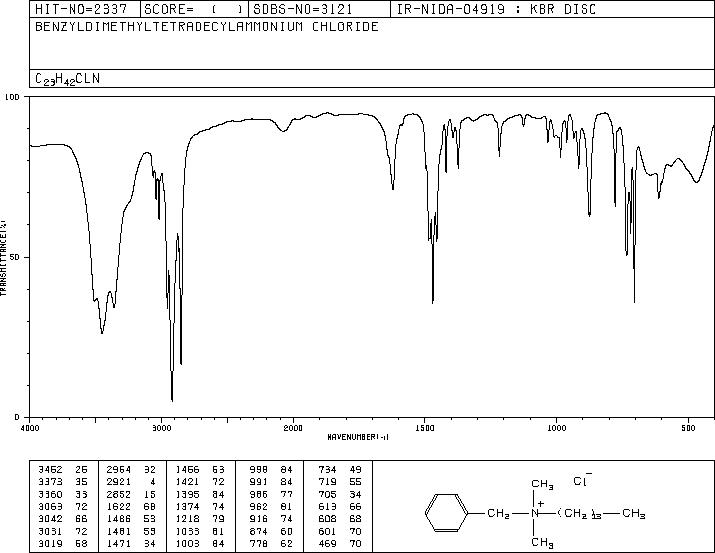The image size is (715, 553).
Task: Click peak table entry 2852
Action: [x=119, y=494]
